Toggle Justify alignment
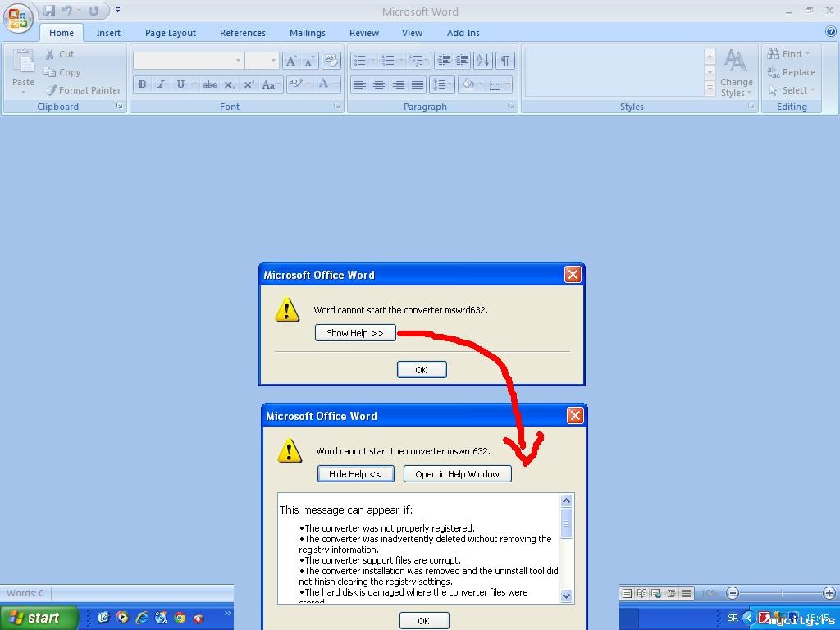The width and height of the screenshot is (840, 630). [418, 84]
